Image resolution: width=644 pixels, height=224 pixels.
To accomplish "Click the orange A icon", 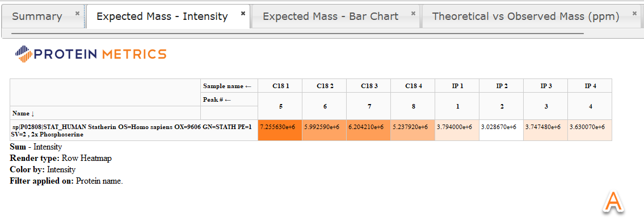I will coord(613,202).
